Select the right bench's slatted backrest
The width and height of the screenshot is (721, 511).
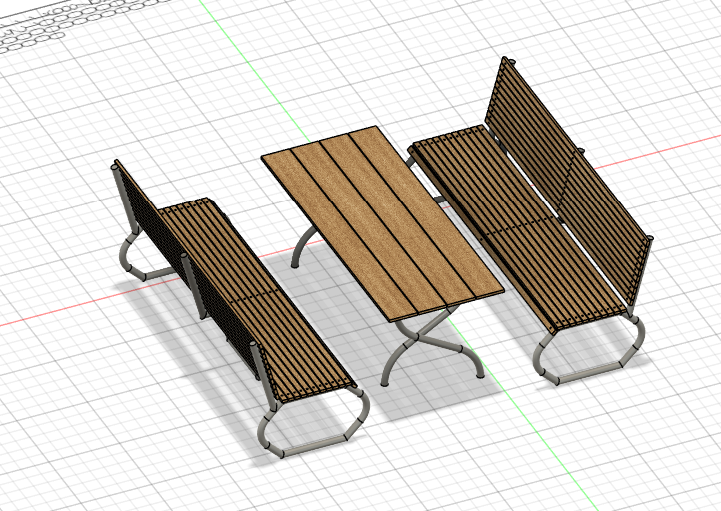pos(568,182)
